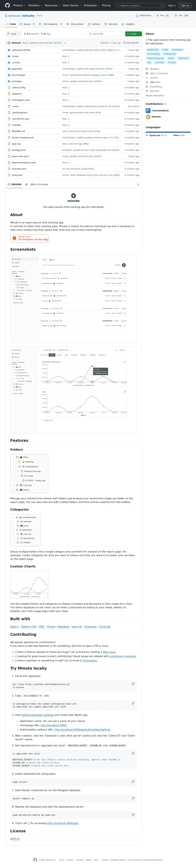Select the README tab

[x=15, y=184]
